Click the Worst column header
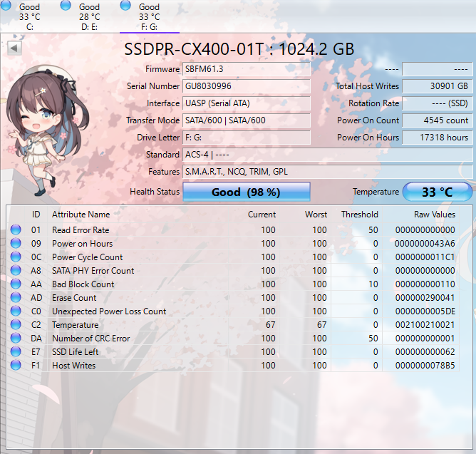476x454 pixels. point(316,215)
